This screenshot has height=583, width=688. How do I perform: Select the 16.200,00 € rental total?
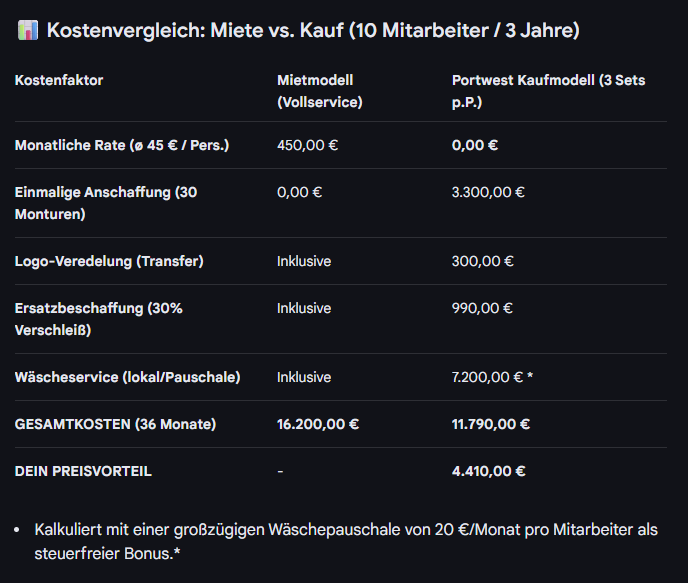(318, 424)
